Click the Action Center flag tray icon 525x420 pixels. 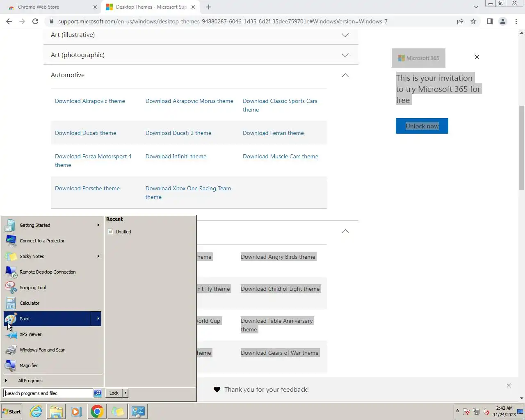click(466, 411)
